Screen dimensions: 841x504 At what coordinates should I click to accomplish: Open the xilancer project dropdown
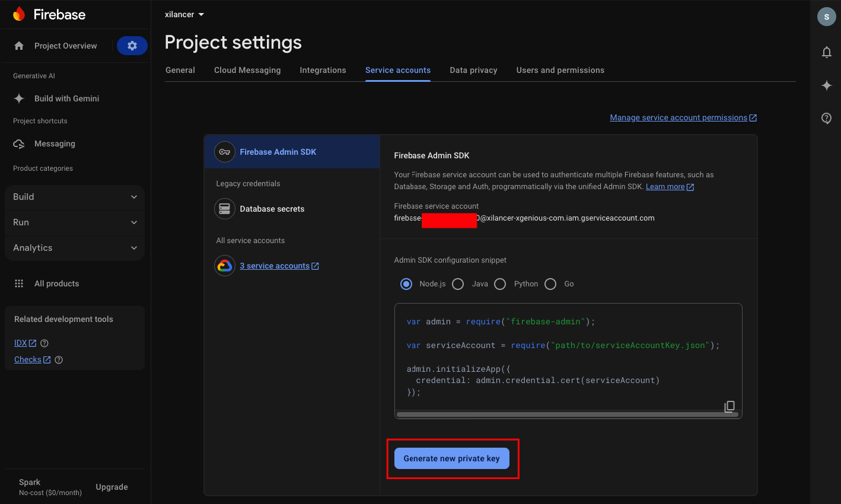(x=183, y=14)
